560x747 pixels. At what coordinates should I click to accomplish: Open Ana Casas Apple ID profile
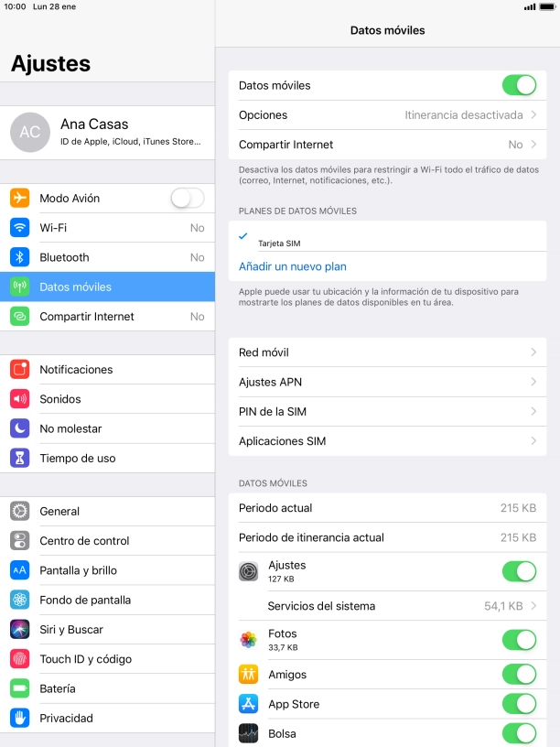tap(108, 133)
